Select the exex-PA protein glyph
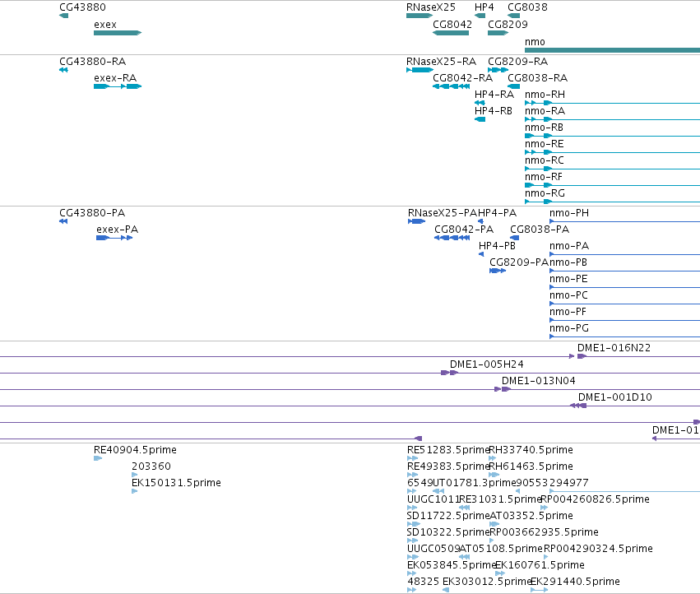 tap(114, 238)
